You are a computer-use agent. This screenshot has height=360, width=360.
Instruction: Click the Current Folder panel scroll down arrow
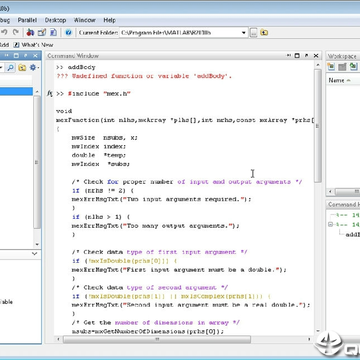pyautogui.click(x=37, y=244)
